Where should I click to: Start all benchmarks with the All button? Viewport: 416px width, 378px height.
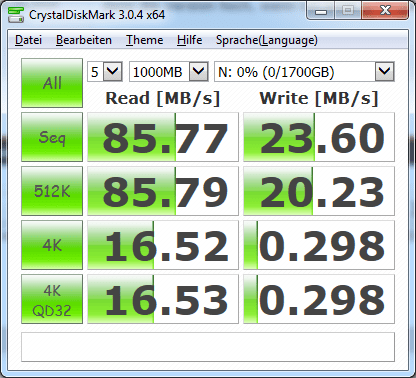52,83
